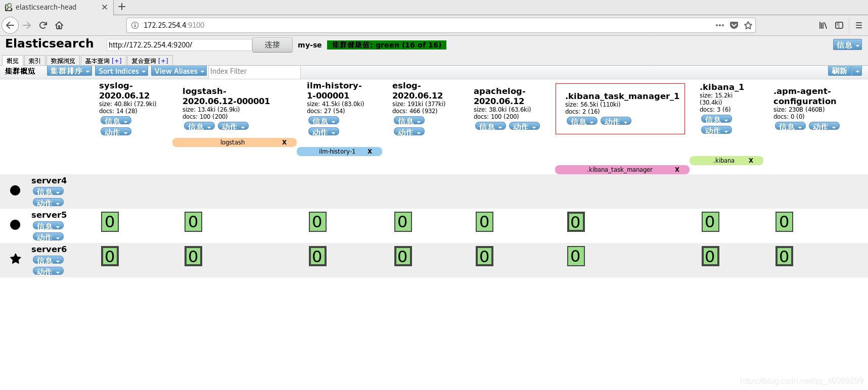Remove the ilm-history-1 alias
Image resolution: width=868 pixels, height=390 pixels.
[370, 152]
